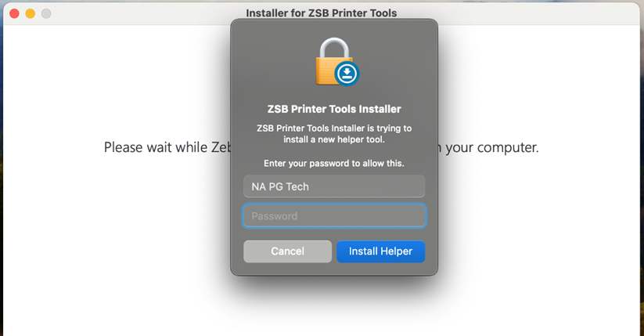Click desktop wallpaper at the window's right edge
The image size is (644, 336).
tap(642, 196)
